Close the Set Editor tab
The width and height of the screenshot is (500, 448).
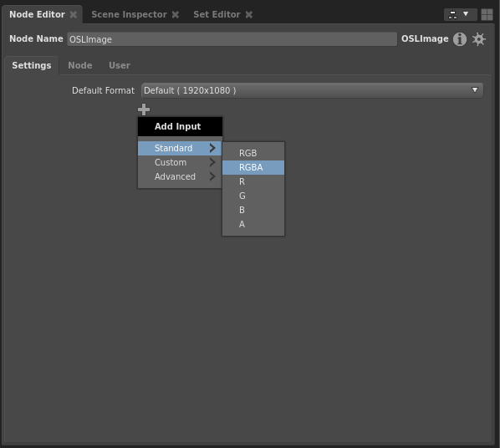(249, 15)
